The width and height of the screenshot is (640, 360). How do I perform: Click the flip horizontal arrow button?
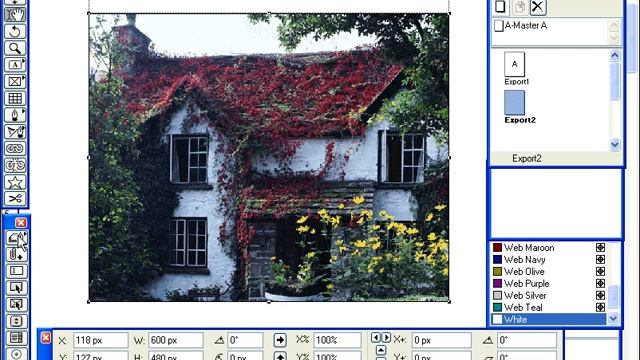point(280,340)
